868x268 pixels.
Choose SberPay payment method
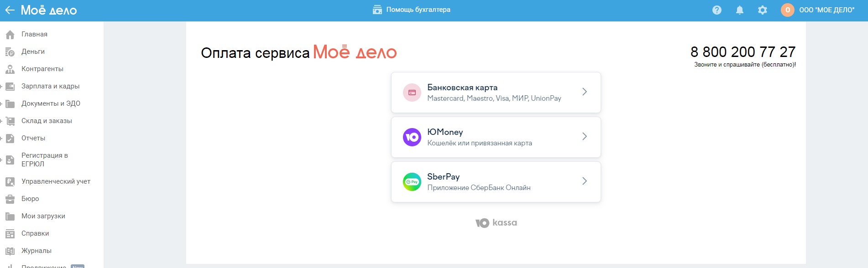(496, 182)
